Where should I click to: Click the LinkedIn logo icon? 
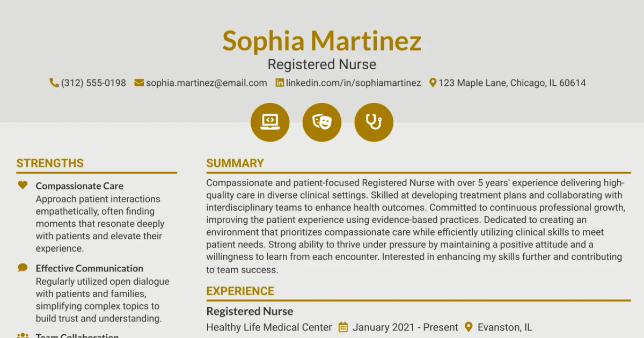[280, 83]
